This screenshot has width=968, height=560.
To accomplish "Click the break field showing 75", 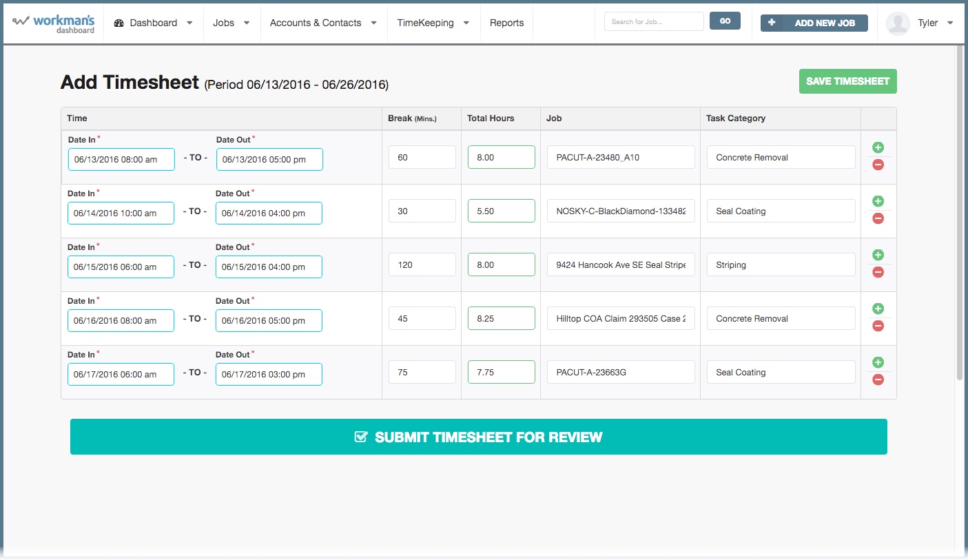I will pyautogui.click(x=422, y=372).
